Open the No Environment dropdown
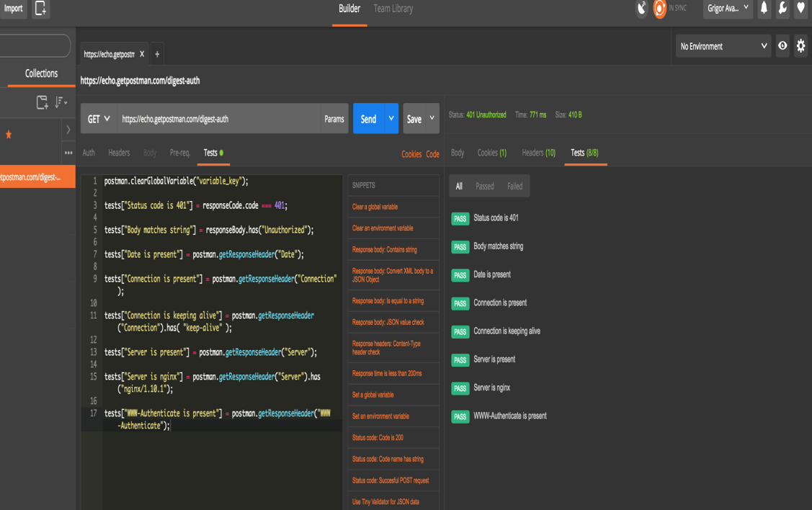812x510 pixels. 723,46
